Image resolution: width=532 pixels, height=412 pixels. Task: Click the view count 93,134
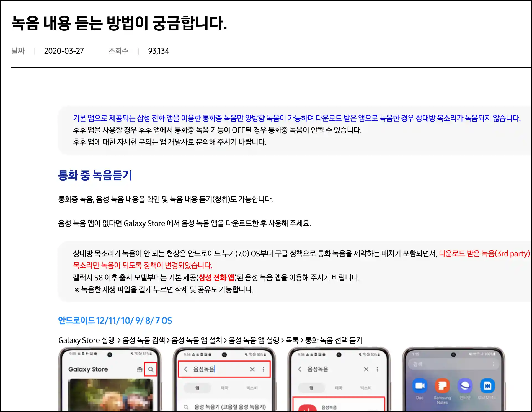point(158,51)
